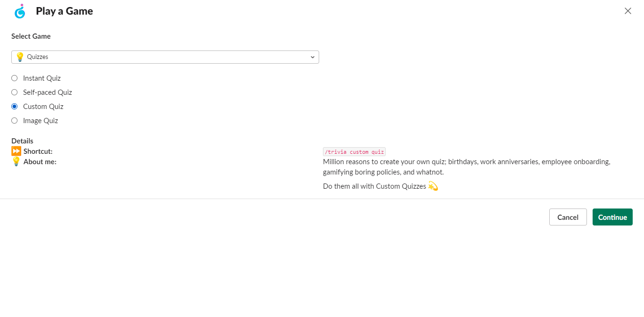Click the About me label text
The height and width of the screenshot is (317, 644).
[39, 161]
